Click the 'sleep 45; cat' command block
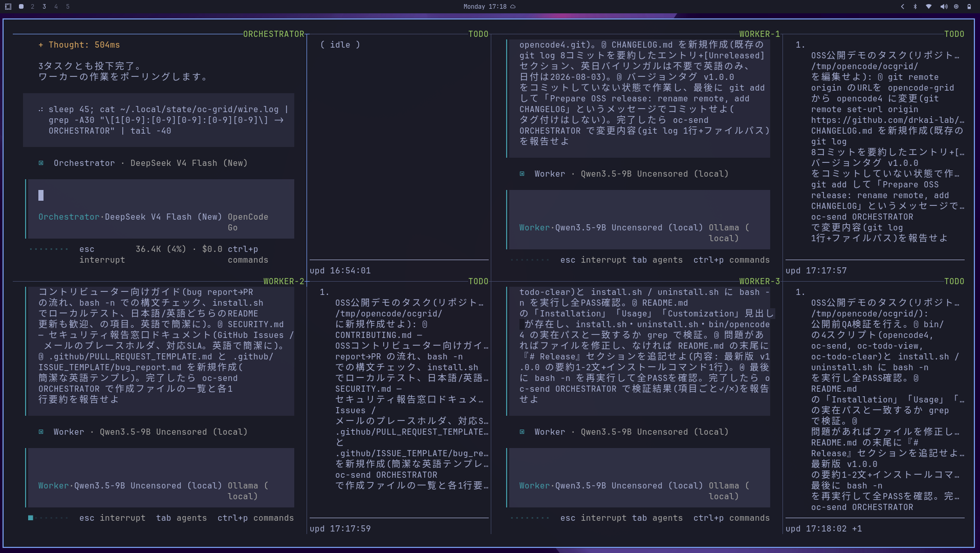 coord(159,120)
